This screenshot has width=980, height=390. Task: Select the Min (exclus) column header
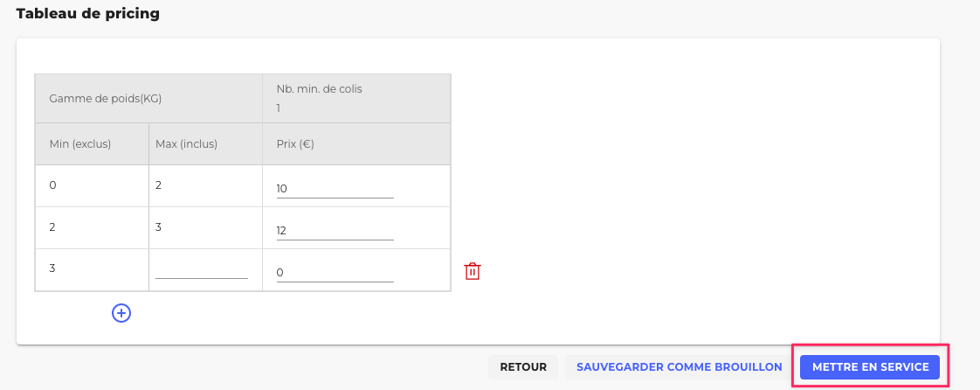coord(80,144)
